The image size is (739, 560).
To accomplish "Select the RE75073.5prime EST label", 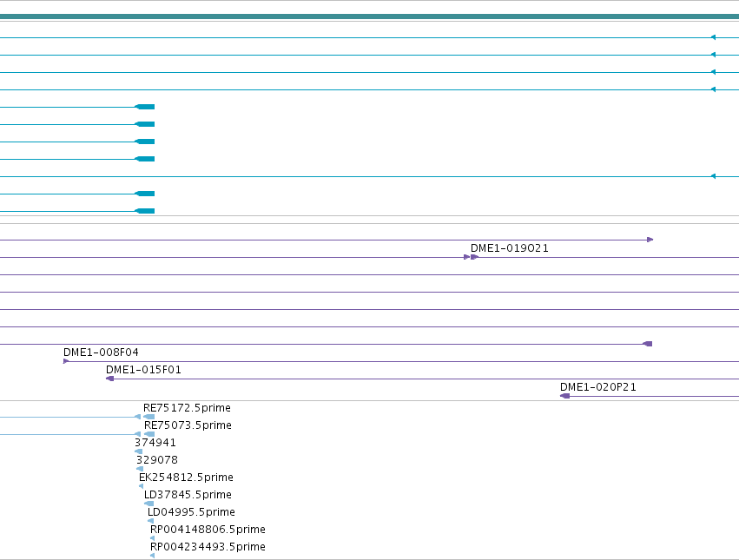I will tap(188, 425).
